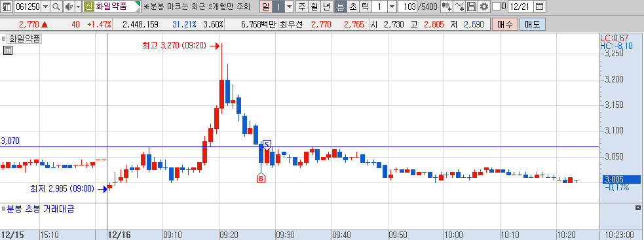Click the LC:0.67 indicator text

tap(614, 38)
